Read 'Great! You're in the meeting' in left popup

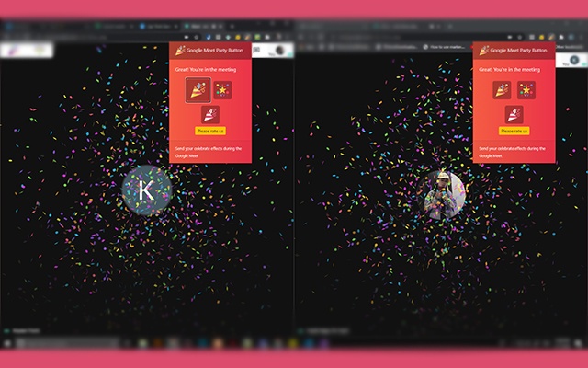point(206,70)
